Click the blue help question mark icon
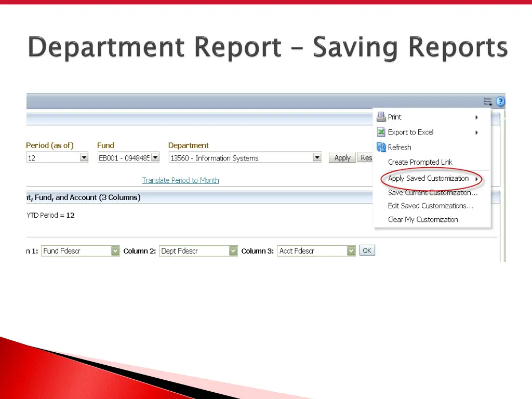Viewport: 532px width, 399px height. click(500, 101)
